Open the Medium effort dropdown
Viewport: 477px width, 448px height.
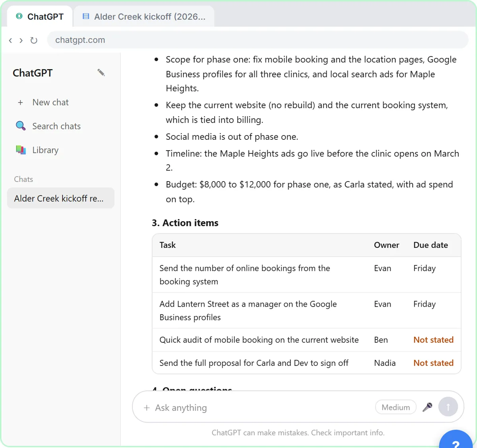click(396, 407)
